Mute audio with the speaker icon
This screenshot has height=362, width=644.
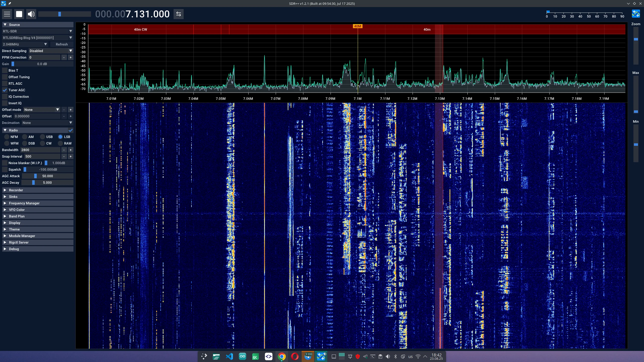(31, 14)
